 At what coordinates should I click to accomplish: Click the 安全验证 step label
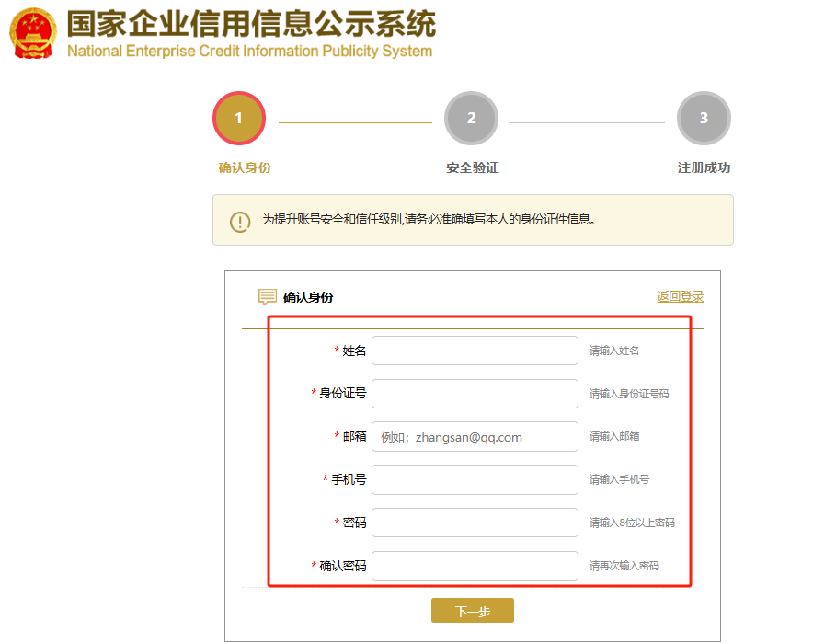[x=472, y=168]
